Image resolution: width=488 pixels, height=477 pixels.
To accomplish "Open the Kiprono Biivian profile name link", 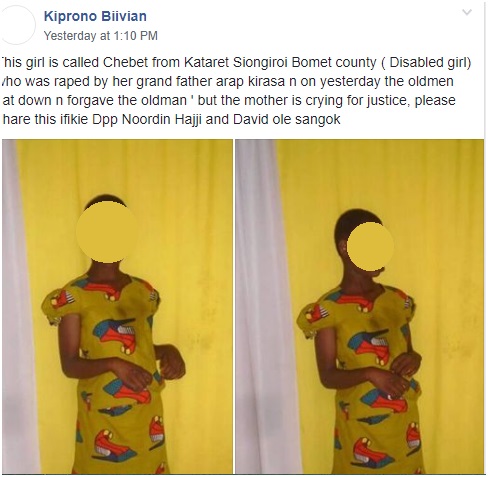I will tap(95, 16).
